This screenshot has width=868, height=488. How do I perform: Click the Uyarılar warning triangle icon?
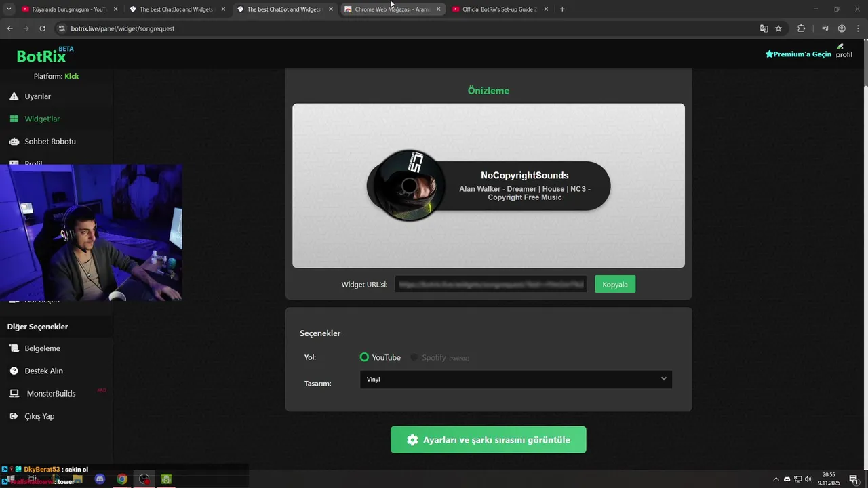pos(14,96)
